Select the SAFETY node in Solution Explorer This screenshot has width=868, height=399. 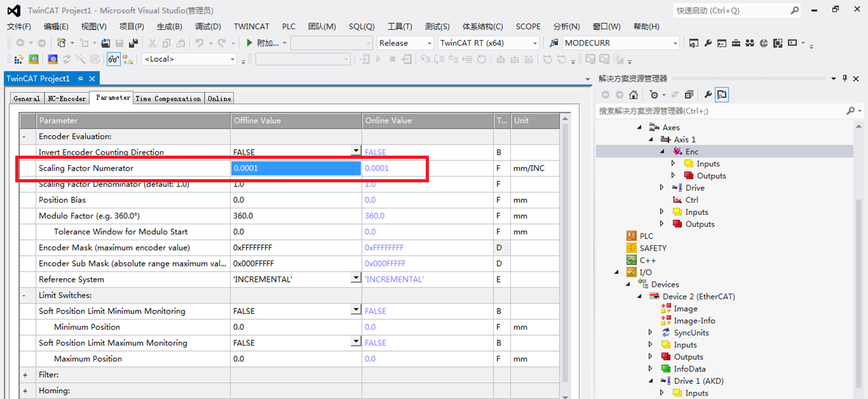(653, 248)
